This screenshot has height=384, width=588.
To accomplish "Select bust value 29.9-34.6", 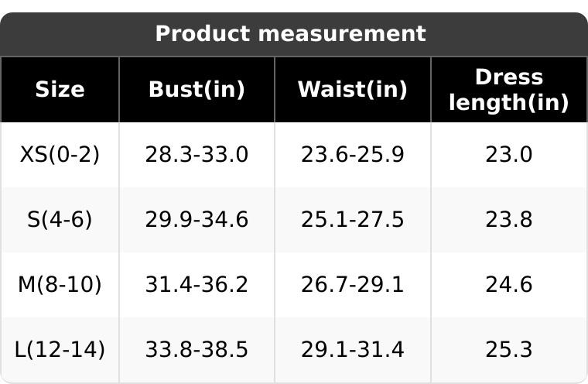I will [x=197, y=220].
